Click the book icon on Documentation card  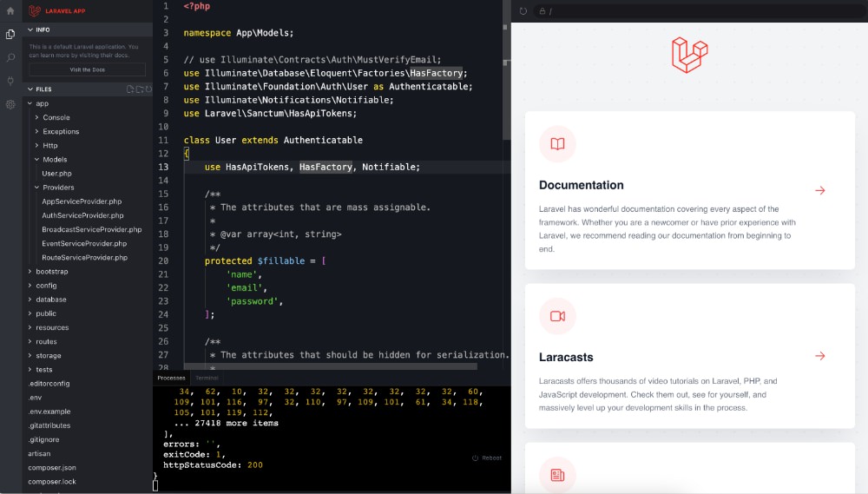point(557,144)
